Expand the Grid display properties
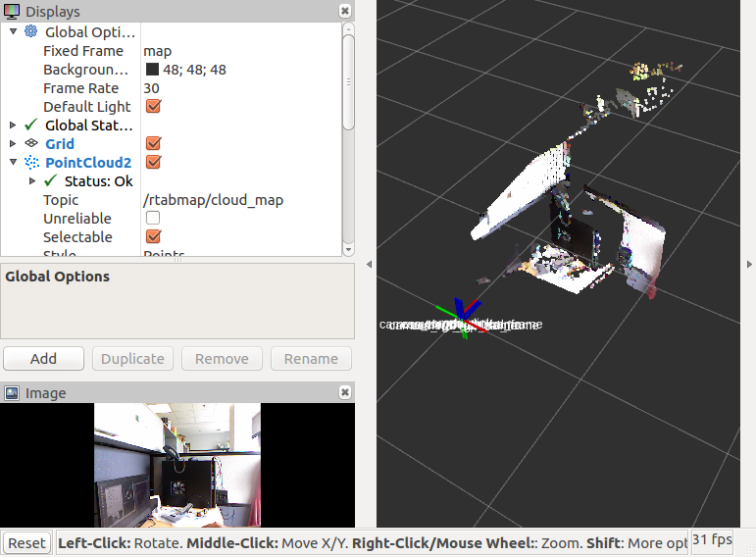The image size is (756, 557). tap(13, 144)
